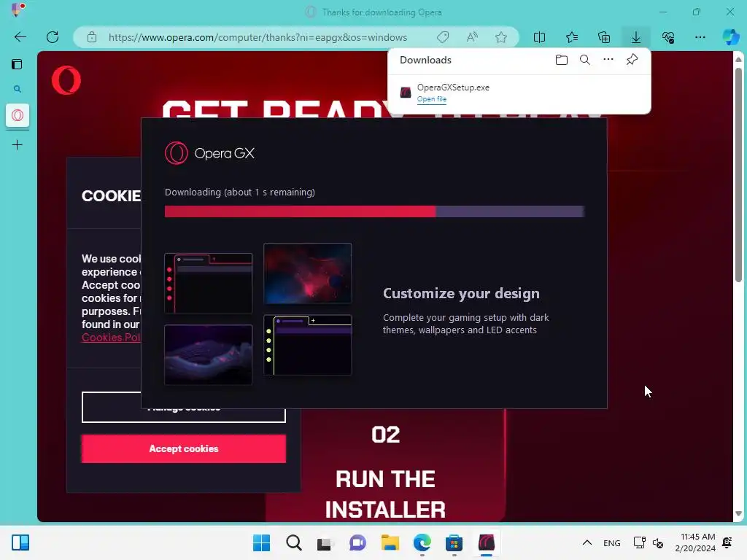Open the Cookies Policy link
Image resolution: width=747 pixels, height=560 pixels.
point(112,338)
